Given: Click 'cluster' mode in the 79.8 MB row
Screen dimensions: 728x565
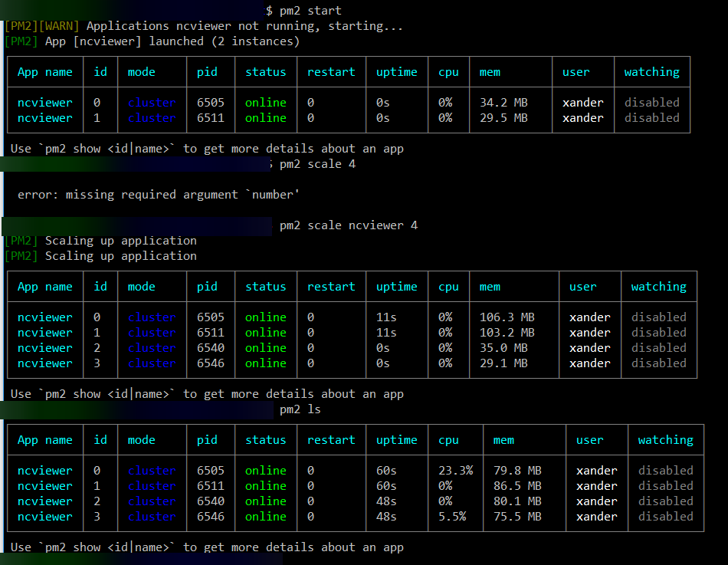Looking at the screenshot, I should [152, 471].
